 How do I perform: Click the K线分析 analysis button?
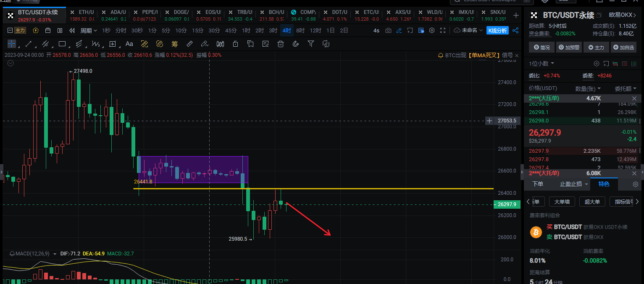coord(497,30)
